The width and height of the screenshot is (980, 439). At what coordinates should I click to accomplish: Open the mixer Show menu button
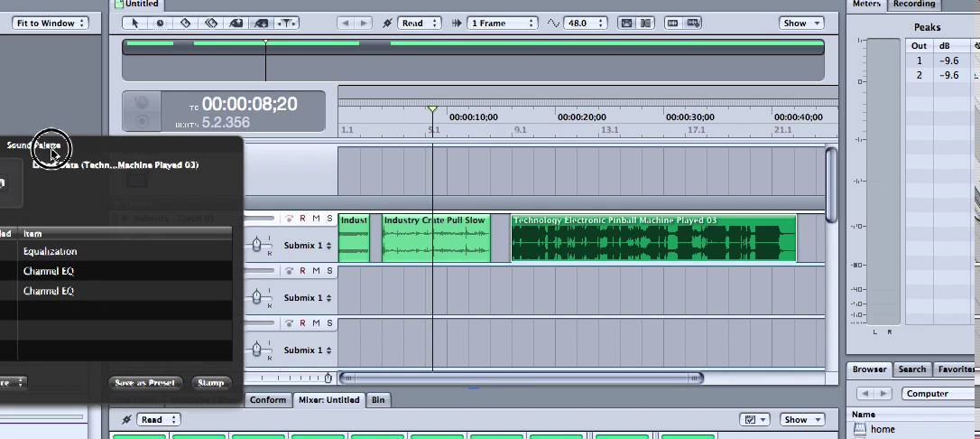click(802, 420)
